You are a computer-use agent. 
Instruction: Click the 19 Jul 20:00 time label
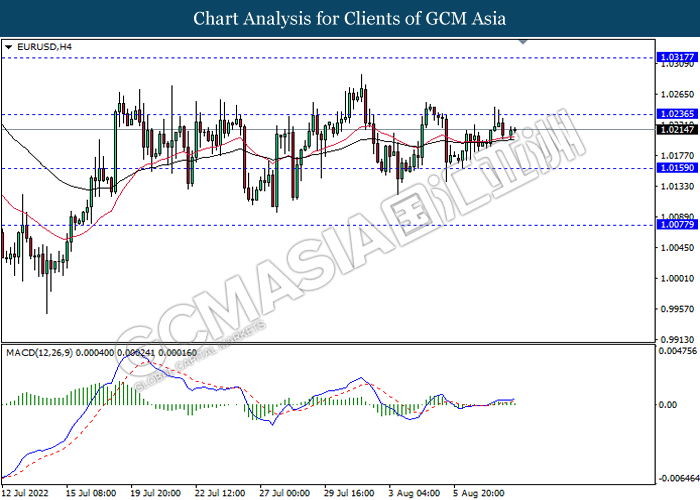tap(155, 493)
